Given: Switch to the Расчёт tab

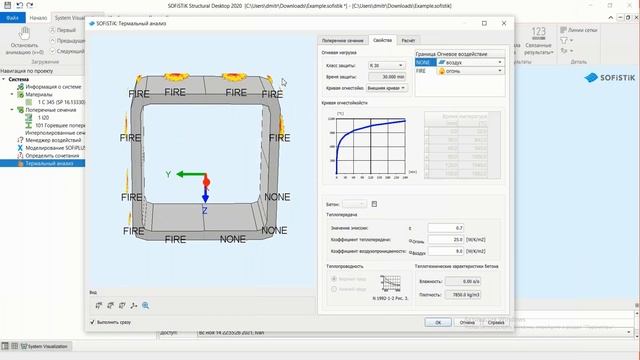Looking at the screenshot, I should click(x=408, y=41).
